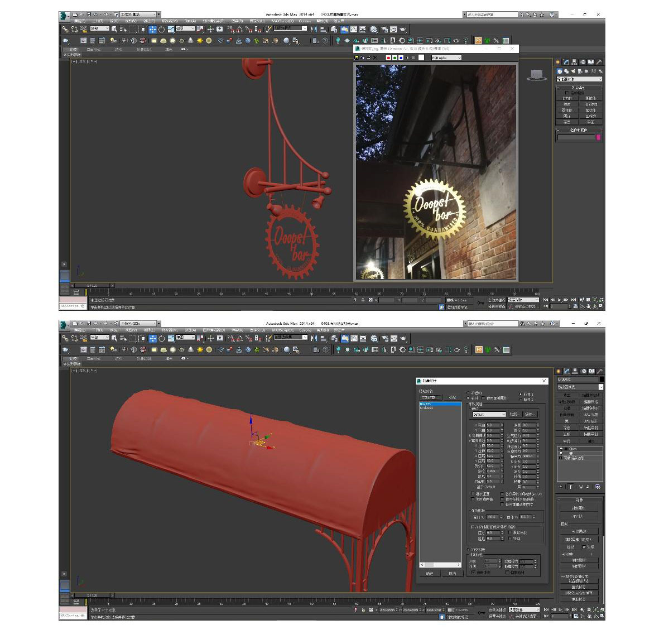Click the Mirror tool icon in top screenshot

click(x=314, y=29)
